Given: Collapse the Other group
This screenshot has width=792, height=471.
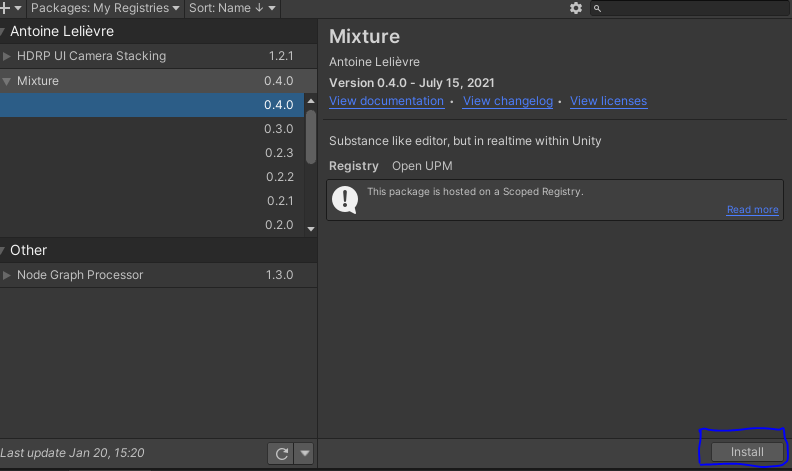Looking at the screenshot, I should [3, 251].
